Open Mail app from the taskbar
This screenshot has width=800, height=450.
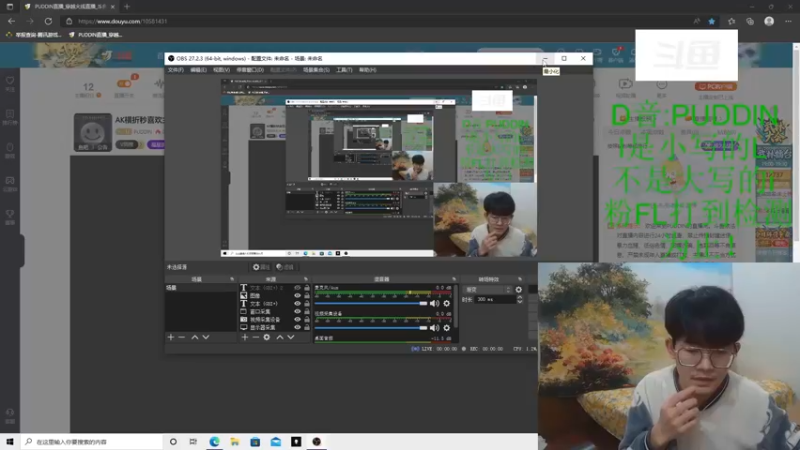pos(276,442)
